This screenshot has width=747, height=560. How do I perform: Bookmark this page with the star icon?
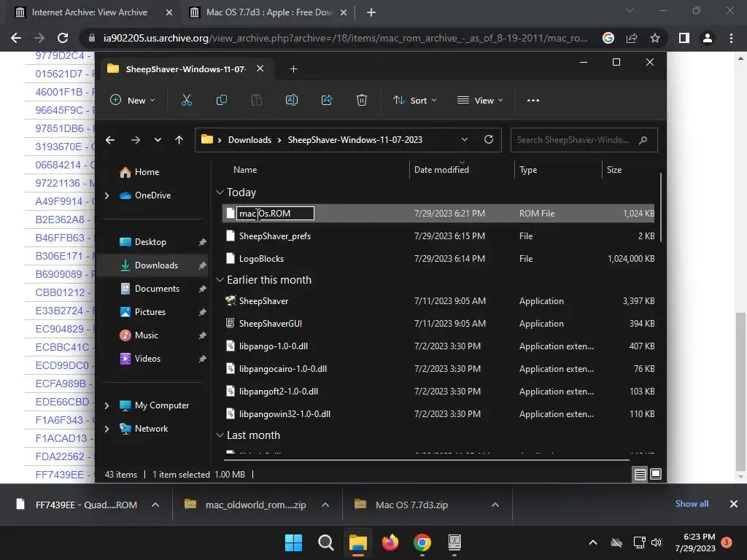pos(655,38)
